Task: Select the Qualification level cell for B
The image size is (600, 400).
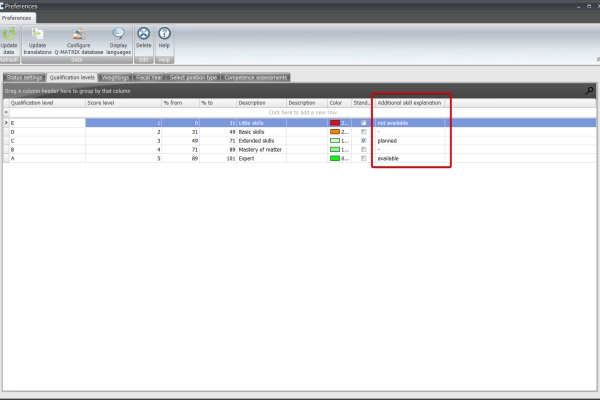Action: click(45, 150)
